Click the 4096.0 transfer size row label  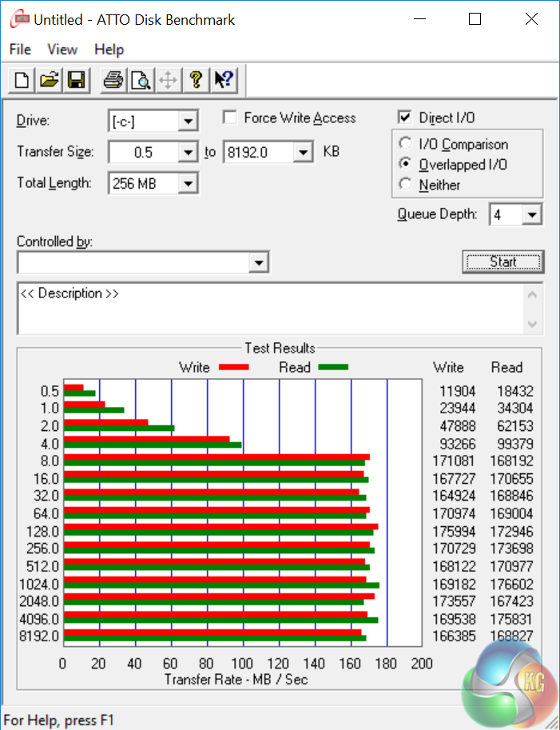coord(39,619)
